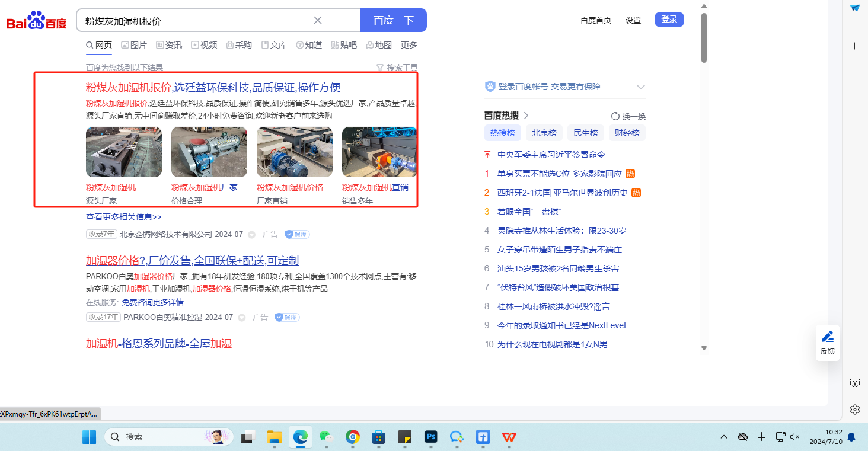Open the 更多 search categories menu

click(409, 45)
